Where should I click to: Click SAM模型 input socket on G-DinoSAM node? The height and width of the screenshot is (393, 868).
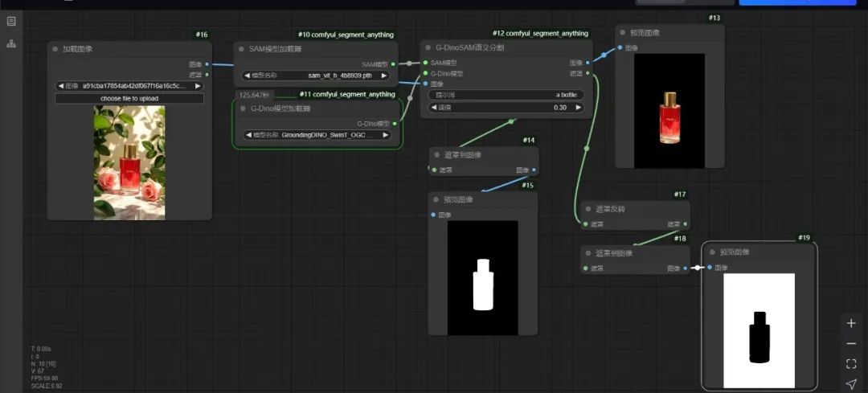pyautogui.click(x=425, y=63)
